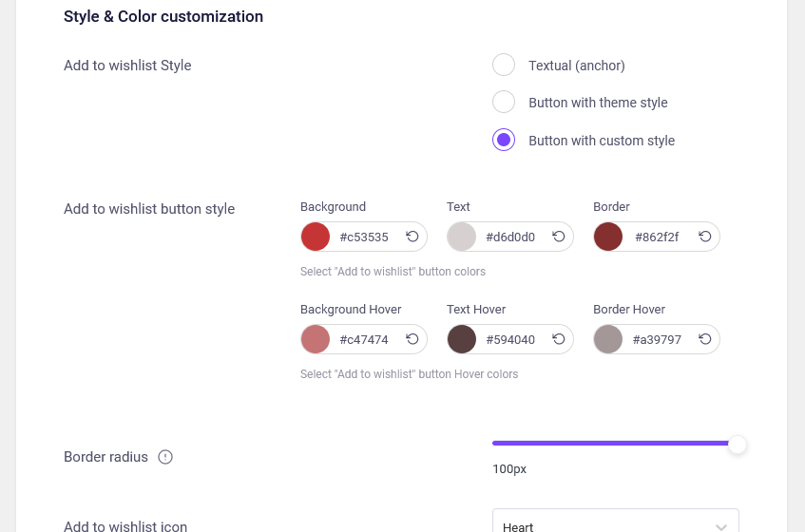Image resolution: width=805 pixels, height=532 pixels.
Task: Open the Background Hover pink swatch
Action: click(316, 339)
